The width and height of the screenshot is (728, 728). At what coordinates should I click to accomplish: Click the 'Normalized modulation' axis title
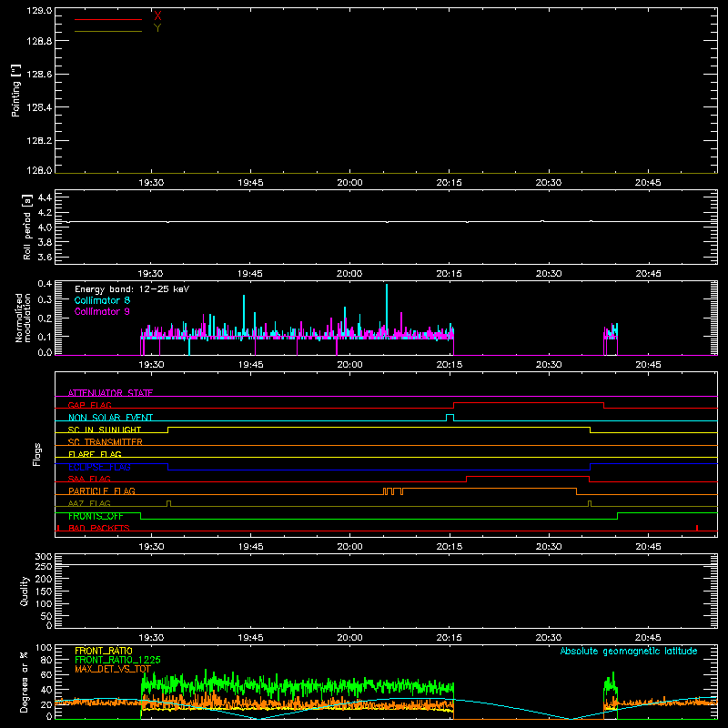coord(23,318)
